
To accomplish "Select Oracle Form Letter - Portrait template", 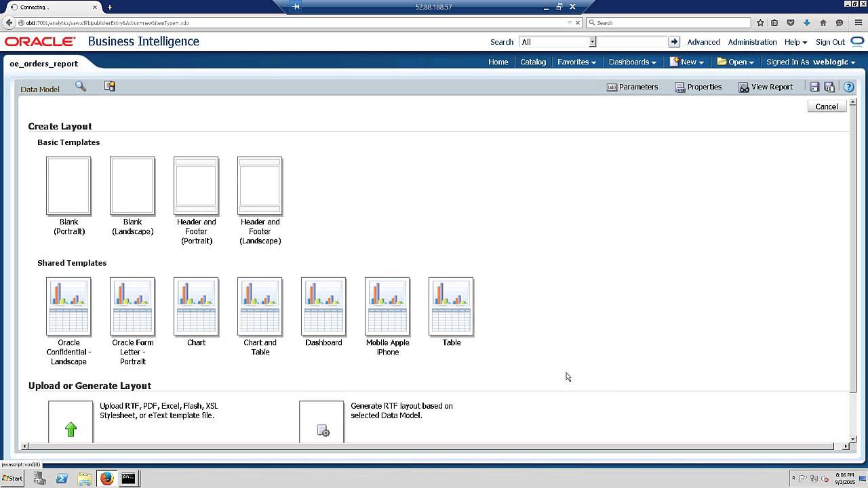I will 132,306.
